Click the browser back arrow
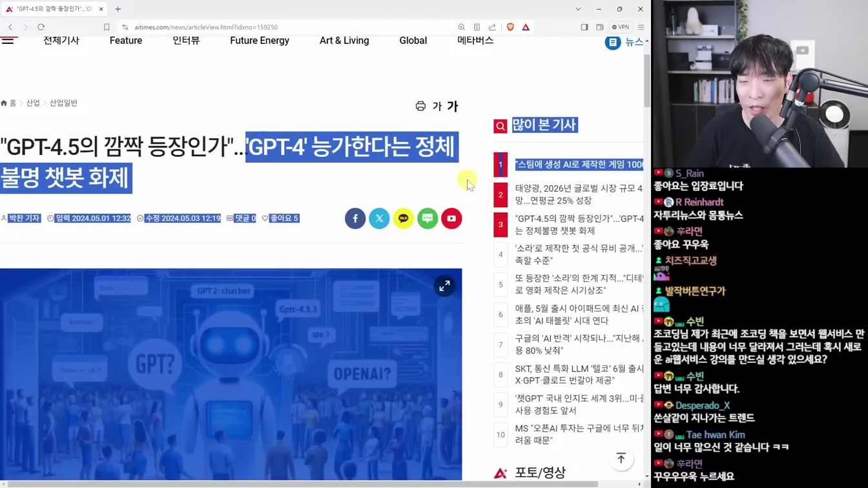The height and width of the screenshot is (488, 868). (x=10, y=27)
